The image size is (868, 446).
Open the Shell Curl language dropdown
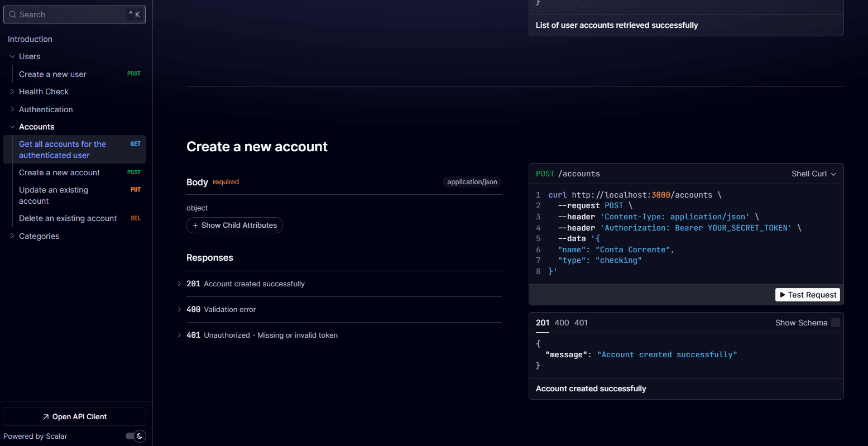813,174
